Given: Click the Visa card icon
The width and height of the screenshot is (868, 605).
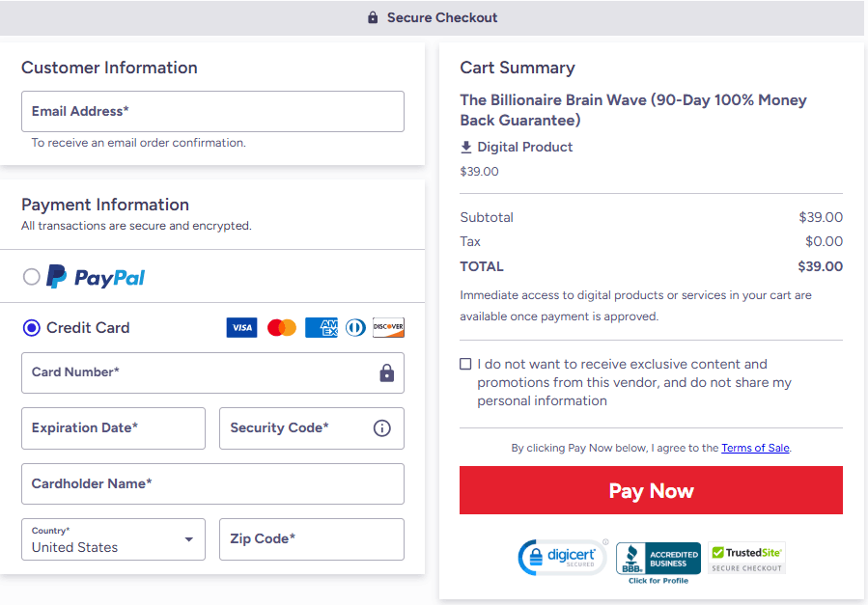Looking at the screenshot, I should pos(241,327).
